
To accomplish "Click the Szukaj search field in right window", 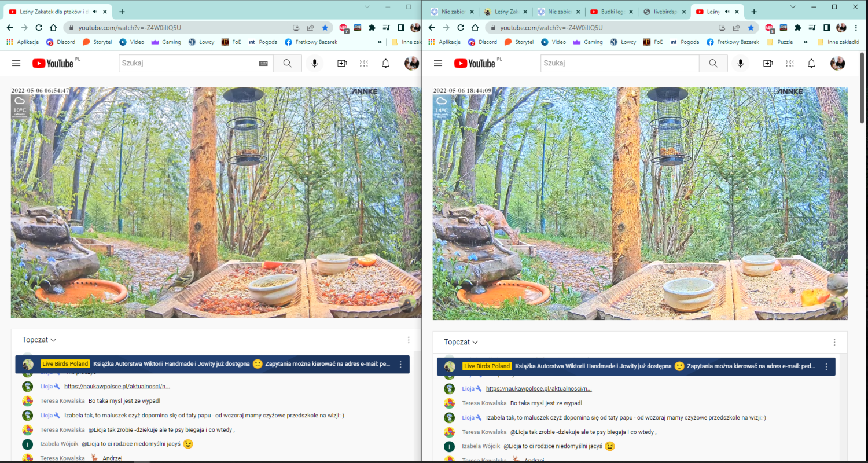I will pos(620,63).
